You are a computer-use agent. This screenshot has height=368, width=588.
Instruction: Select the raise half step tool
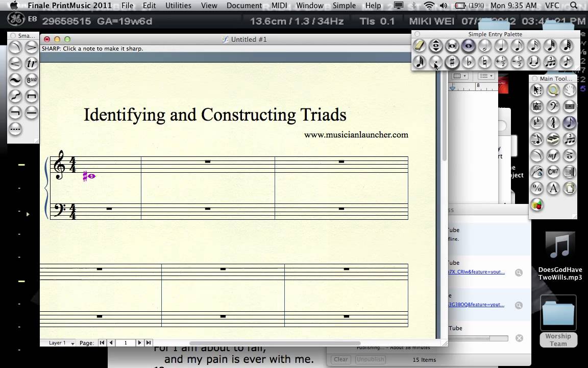pyautogui.click(x=501, y=62)
